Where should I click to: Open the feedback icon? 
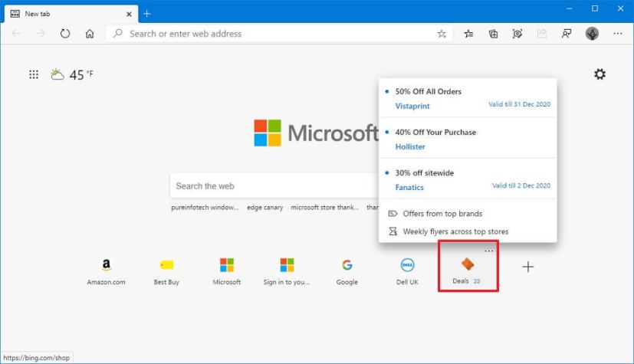coord(567,34)
